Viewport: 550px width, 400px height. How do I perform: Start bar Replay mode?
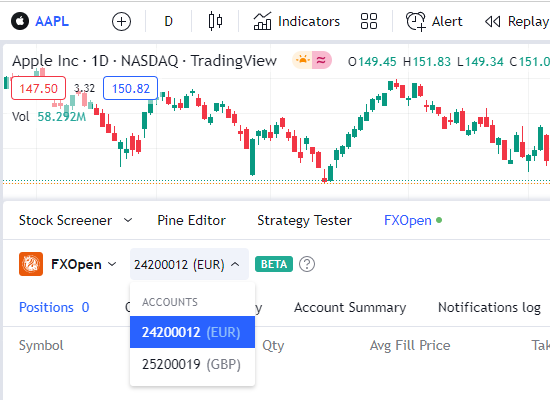click(x=517, y=21)
